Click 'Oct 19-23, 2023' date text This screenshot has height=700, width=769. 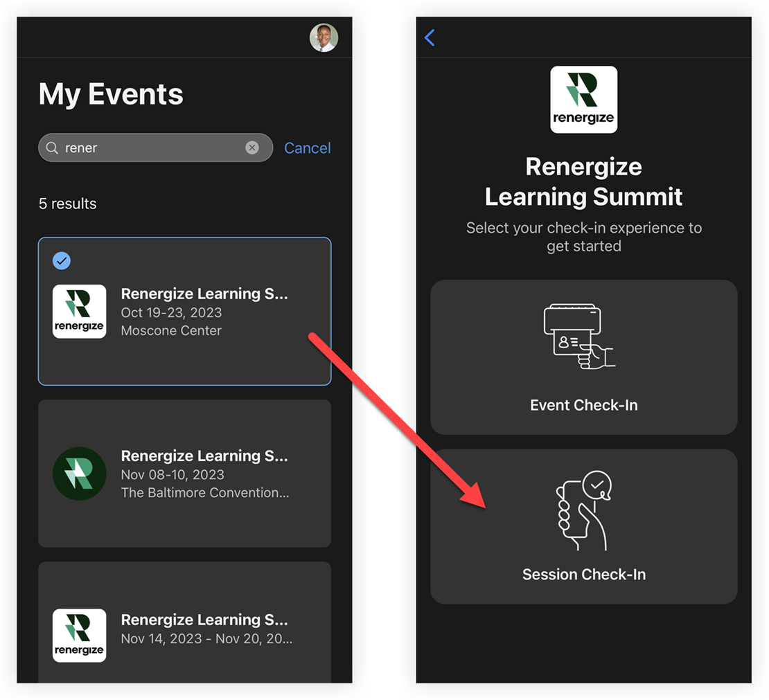pyautogui.click(x=171, y=312)
